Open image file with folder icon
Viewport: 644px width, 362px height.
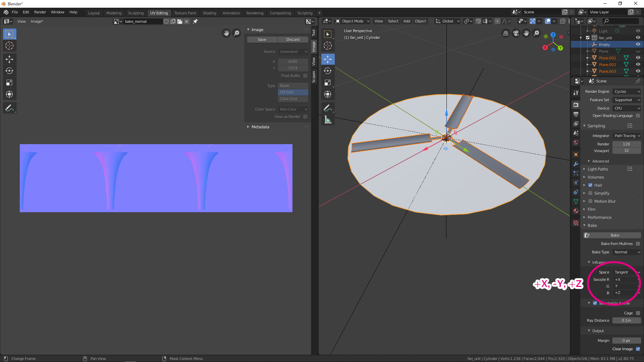click(x=180, y=21)
